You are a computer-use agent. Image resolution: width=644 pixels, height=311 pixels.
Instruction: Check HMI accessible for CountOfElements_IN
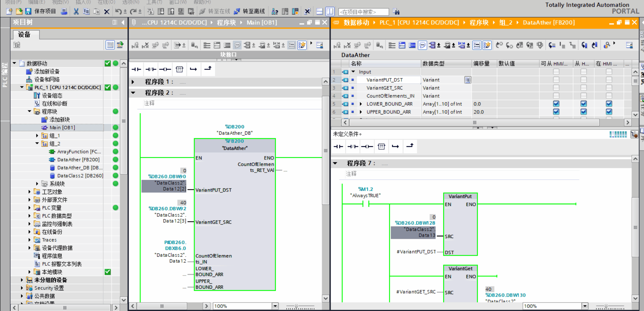tap(556, 96)
